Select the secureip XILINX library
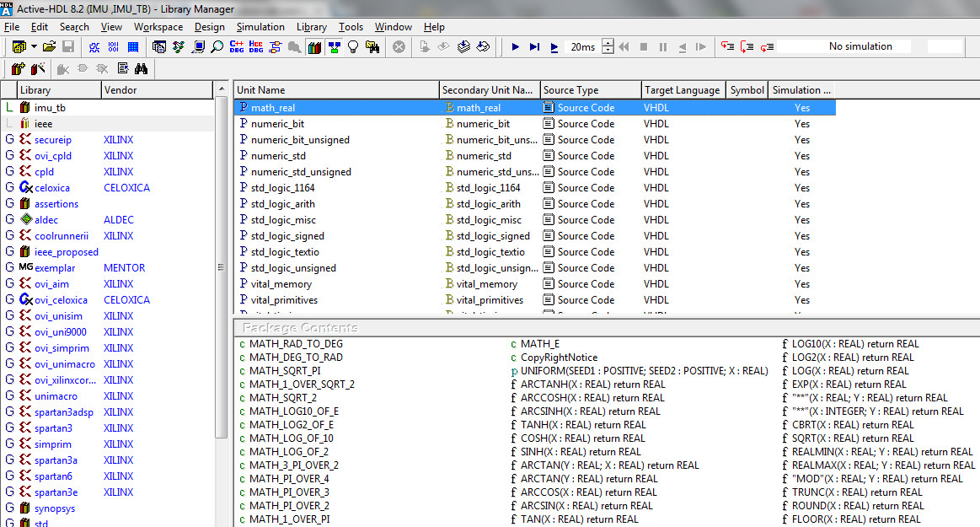 (53, 140)
